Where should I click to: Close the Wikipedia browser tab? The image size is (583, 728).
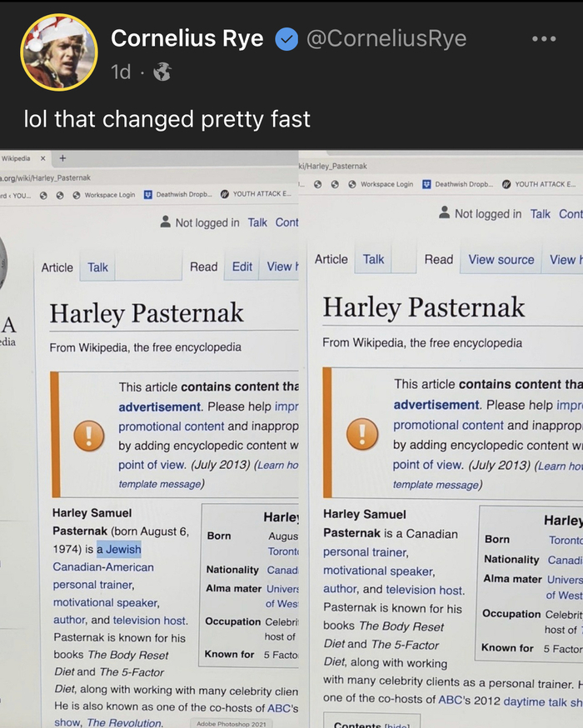coord(42,158)
